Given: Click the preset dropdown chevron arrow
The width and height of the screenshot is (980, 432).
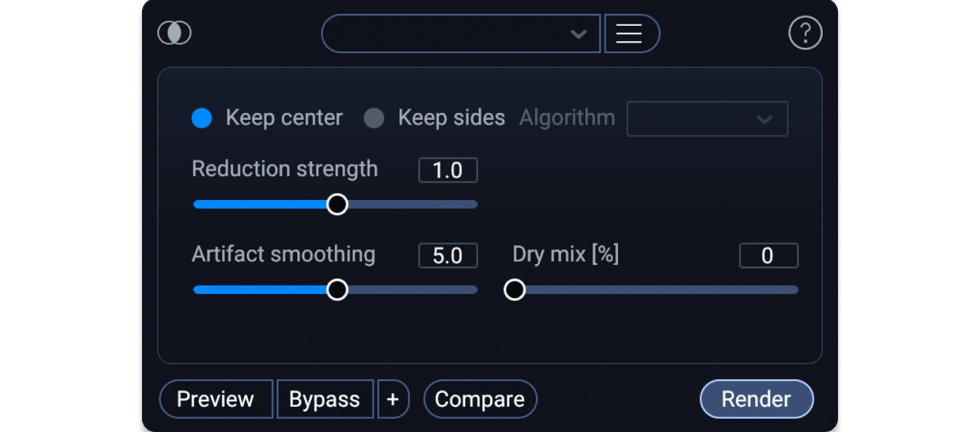Looking at the screenshot, I should coord(578,34).
